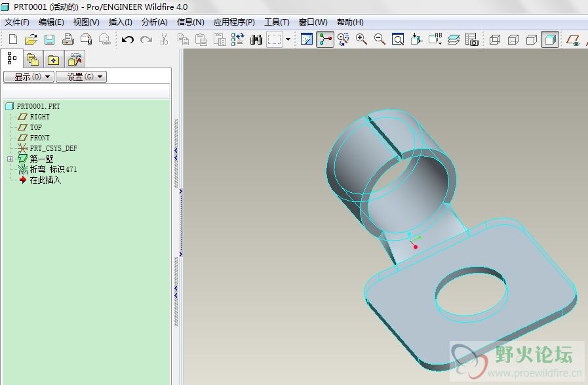Click the Undo arrow icon

(128, 39)
